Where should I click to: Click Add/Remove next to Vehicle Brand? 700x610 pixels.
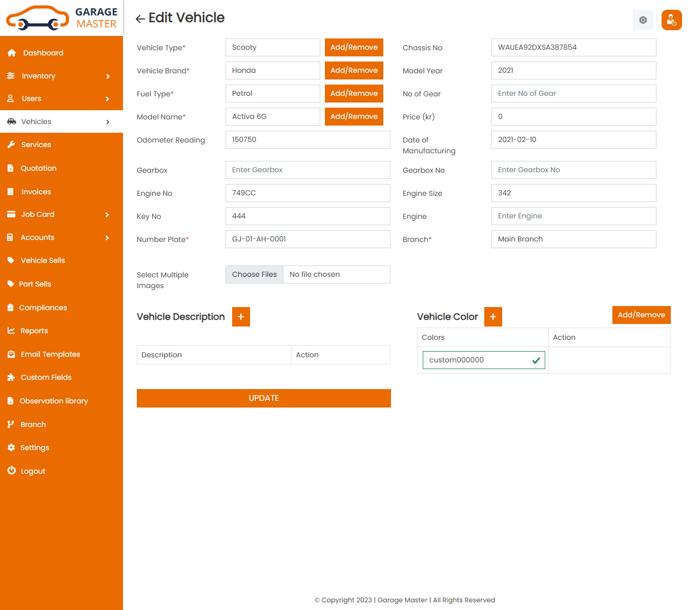(354, 71)
